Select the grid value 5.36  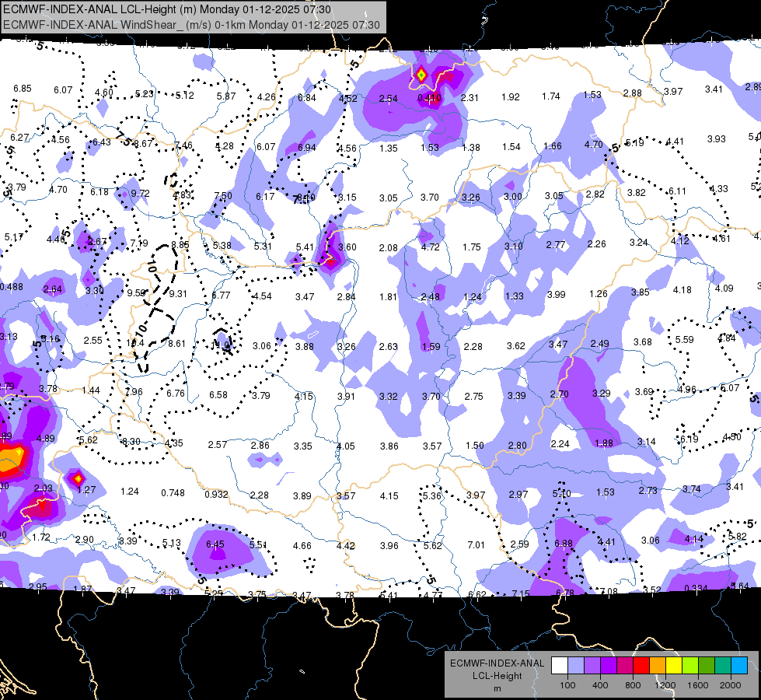432,496
